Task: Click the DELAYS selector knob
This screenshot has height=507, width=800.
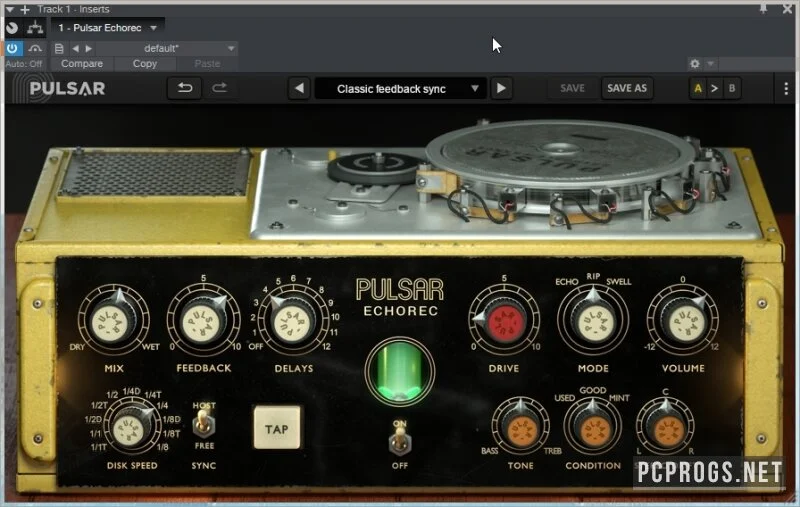Action: point(293,320)
